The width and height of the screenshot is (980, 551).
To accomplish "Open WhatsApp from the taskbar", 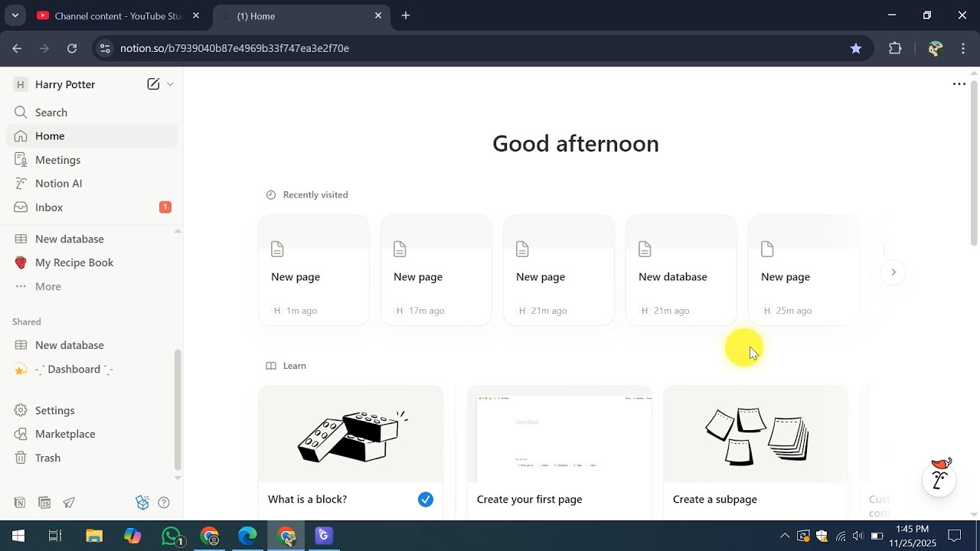I will pyautogui.click(x=172, y=536).
